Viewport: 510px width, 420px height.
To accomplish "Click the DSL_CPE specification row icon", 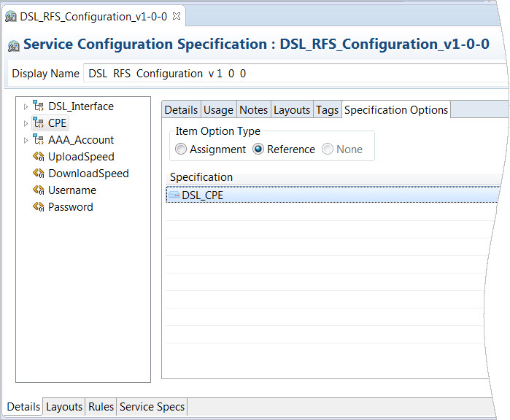I will tap(174, 195).
